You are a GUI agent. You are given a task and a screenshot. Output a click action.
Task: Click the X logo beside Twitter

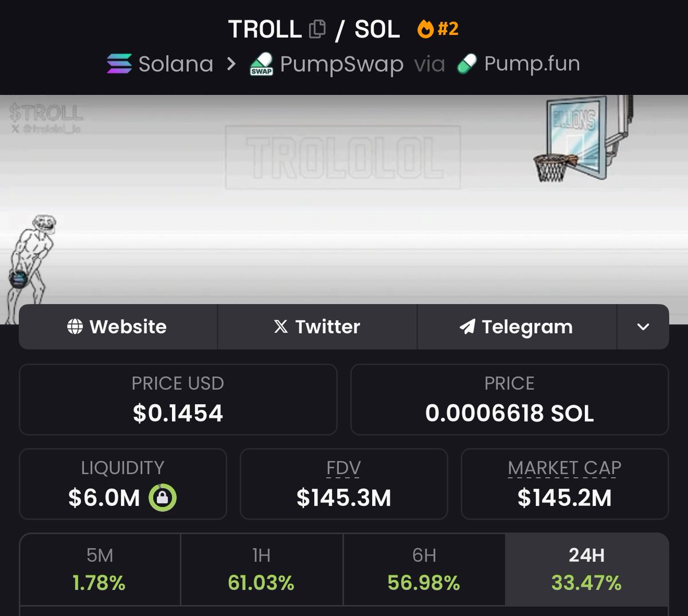pos(281,326)
